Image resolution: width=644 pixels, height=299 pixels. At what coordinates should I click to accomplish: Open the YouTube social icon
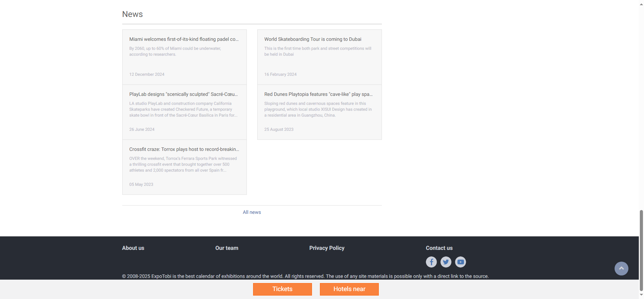coord(460,262)
